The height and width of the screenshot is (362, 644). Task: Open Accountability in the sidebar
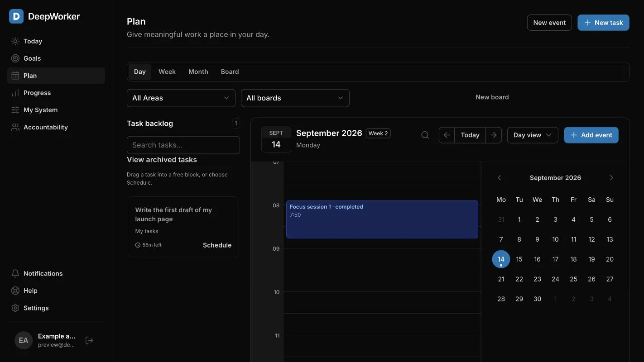click(x=56, y=127)
